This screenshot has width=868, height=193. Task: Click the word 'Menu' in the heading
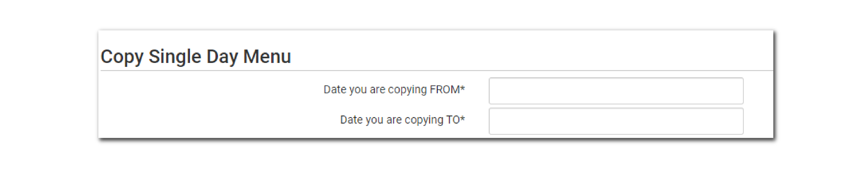pos(267,57)
